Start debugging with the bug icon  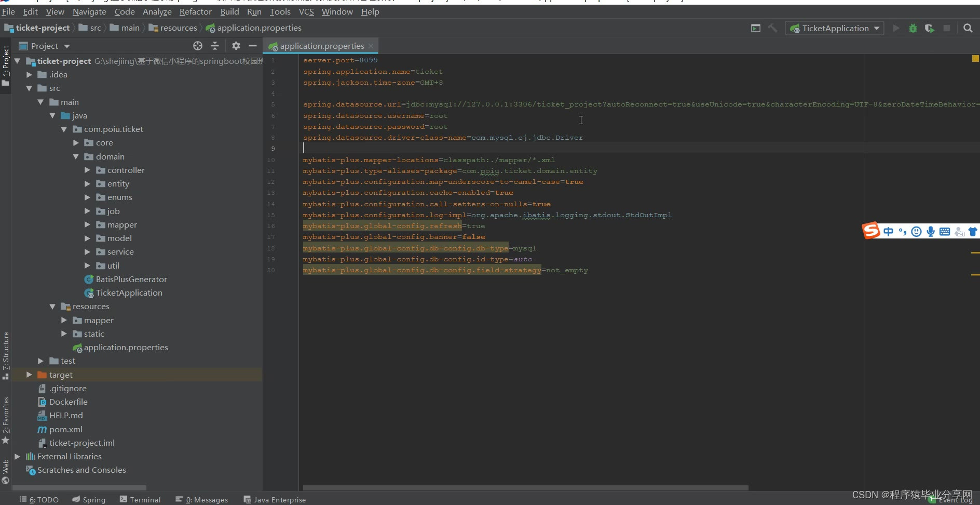tap(913, 28)
